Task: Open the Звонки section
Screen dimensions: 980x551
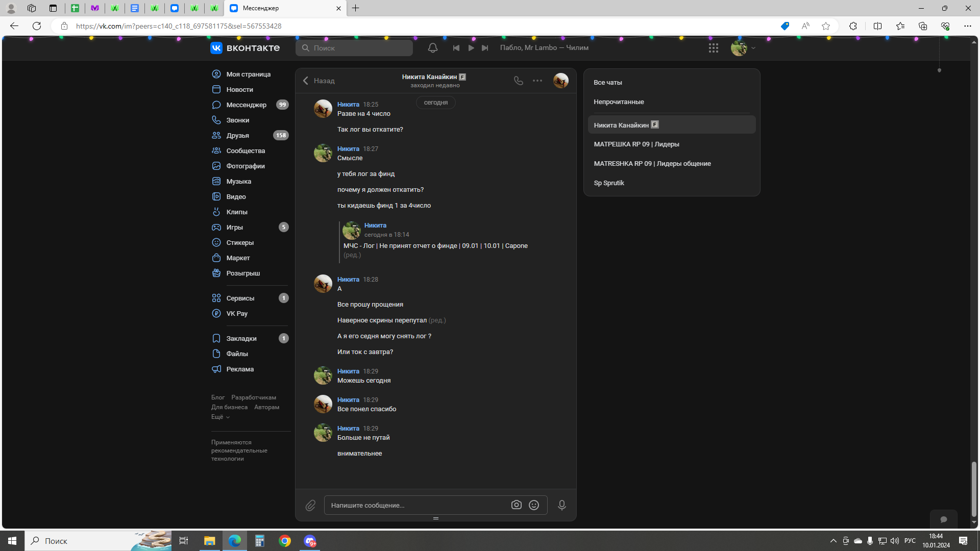Action: click(238, 120)
